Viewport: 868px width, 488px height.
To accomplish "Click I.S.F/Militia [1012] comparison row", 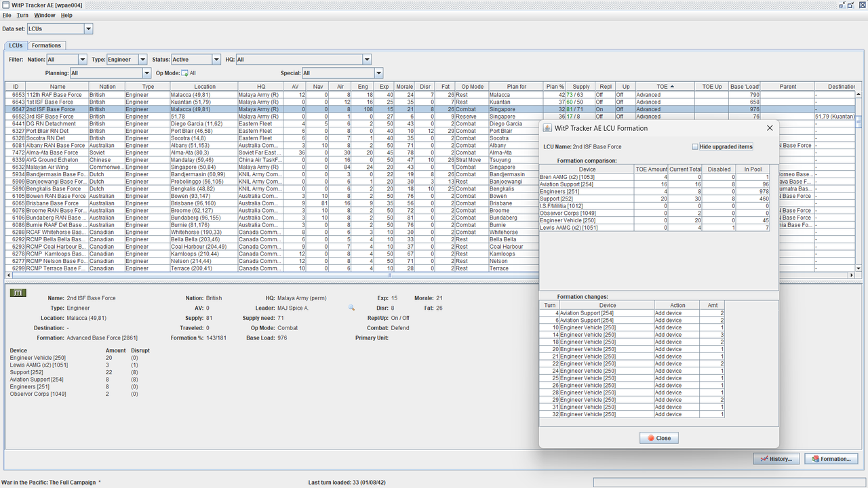I will pyautogui.click(x=654, y=205).
